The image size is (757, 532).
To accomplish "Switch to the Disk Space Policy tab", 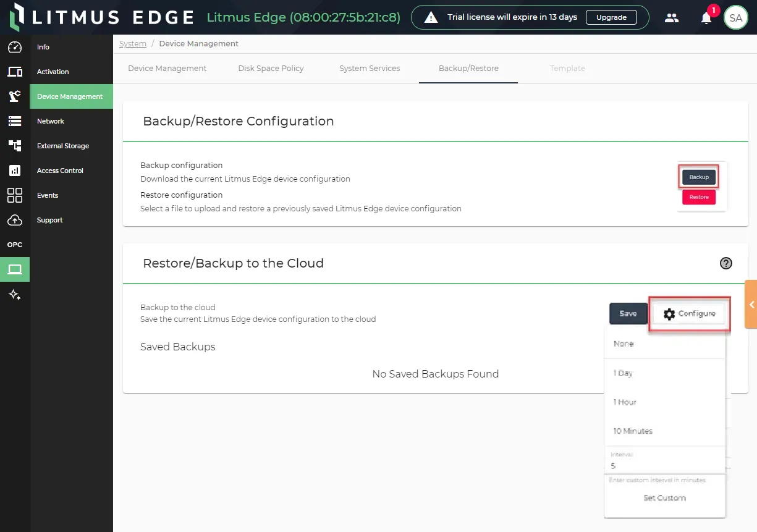I will (271, 69).
